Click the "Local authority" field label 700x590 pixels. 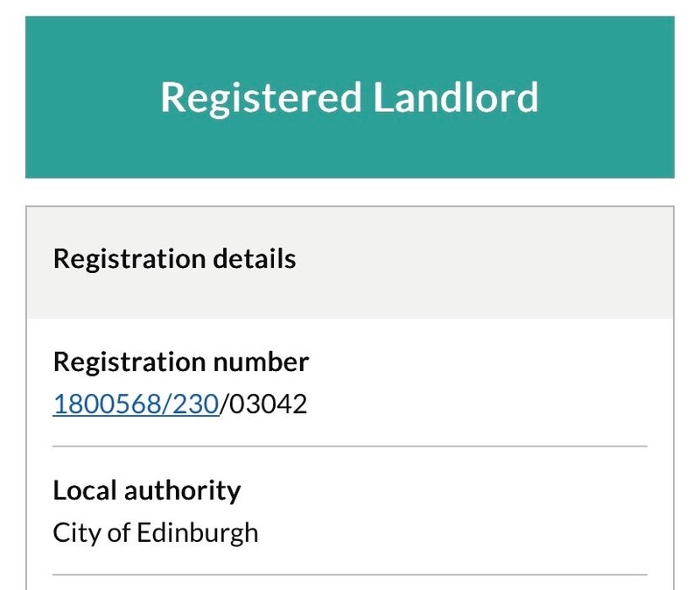(146, 490)
